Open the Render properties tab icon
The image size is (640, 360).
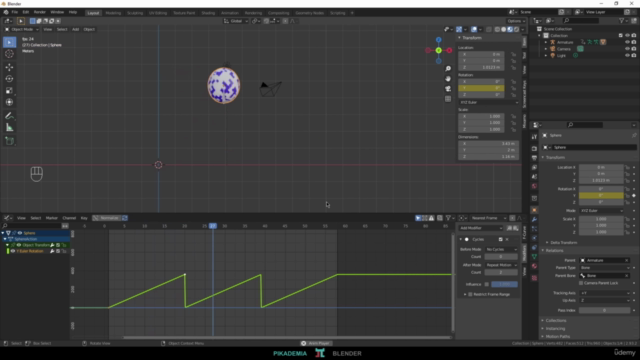click(534, 149)
